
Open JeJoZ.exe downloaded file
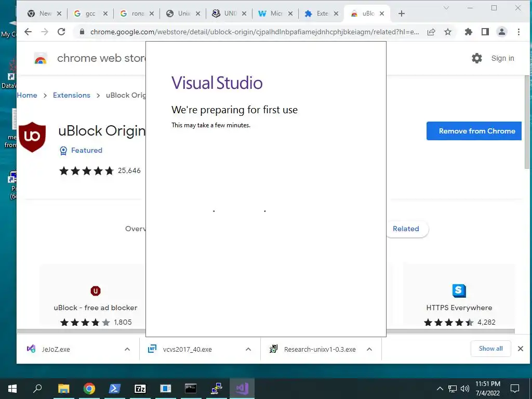tap(56, 349)
